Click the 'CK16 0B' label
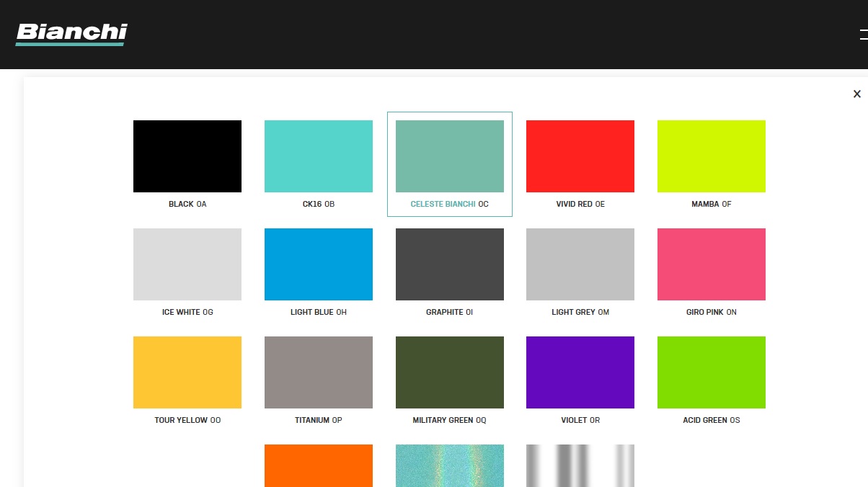Viewport: 868px width, 487px height. (x=319, y=204)
